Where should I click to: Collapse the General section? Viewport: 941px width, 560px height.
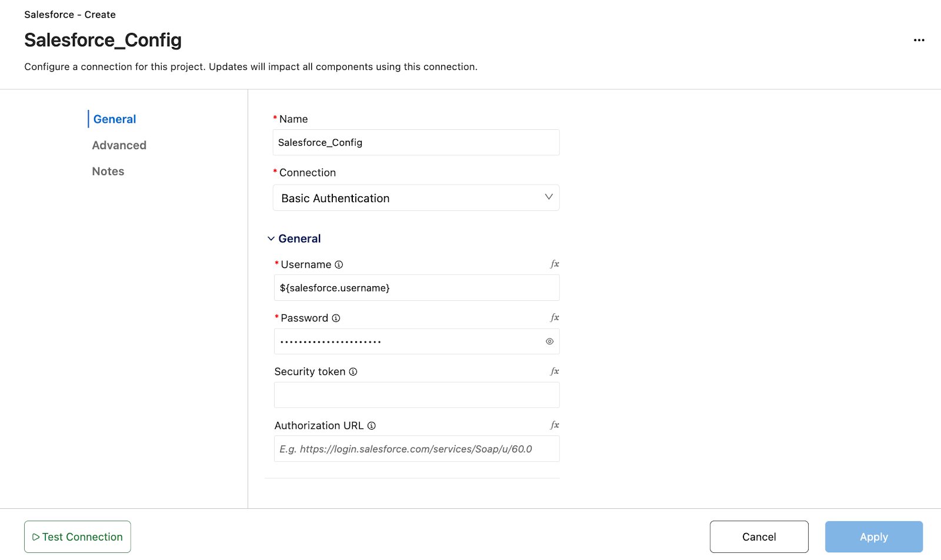point(271,239)
